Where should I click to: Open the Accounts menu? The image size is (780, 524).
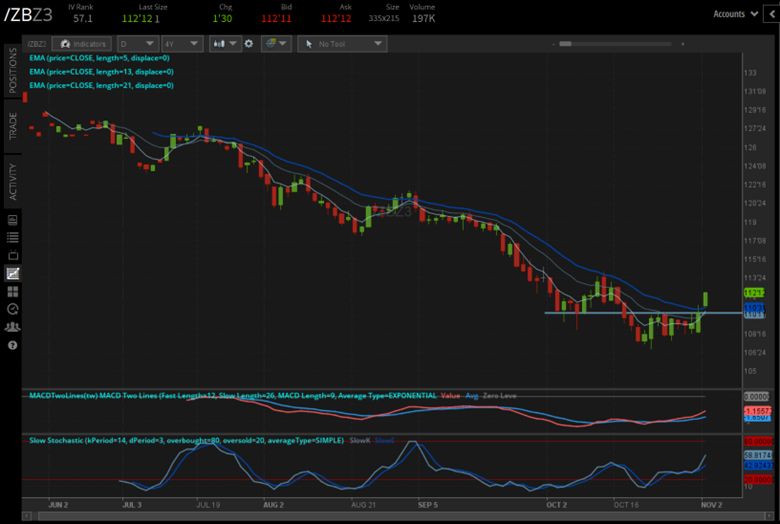[734, 14]
